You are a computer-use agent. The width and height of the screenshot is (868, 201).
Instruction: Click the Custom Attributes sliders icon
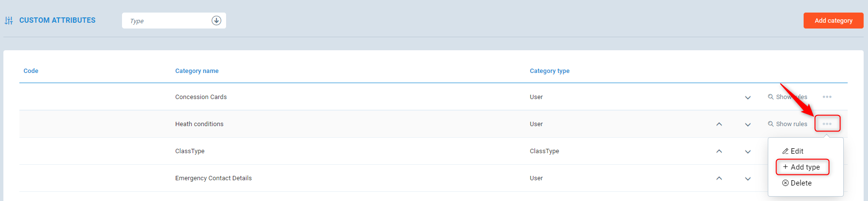[x=9, y=20]
